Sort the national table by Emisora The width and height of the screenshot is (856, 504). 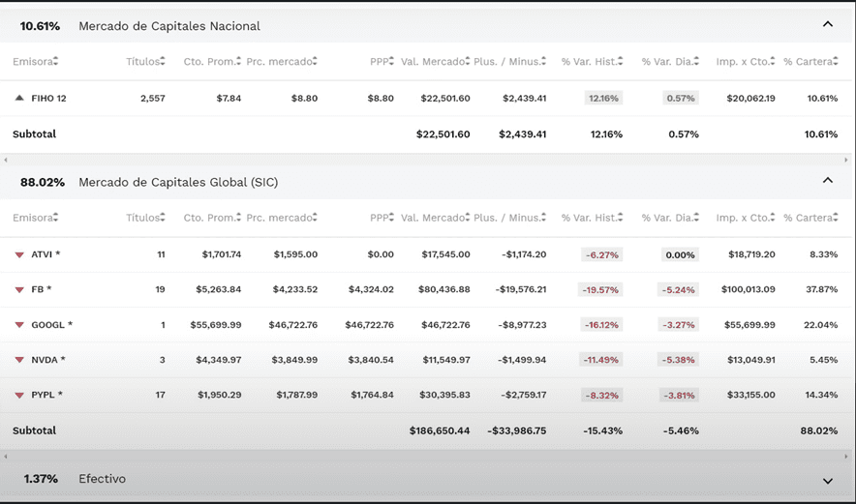36,62
